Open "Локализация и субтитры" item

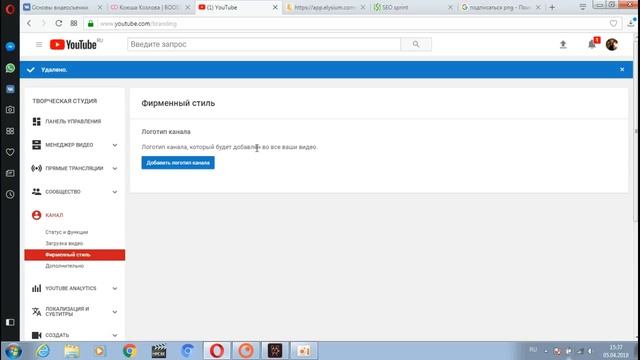point(67,311)
